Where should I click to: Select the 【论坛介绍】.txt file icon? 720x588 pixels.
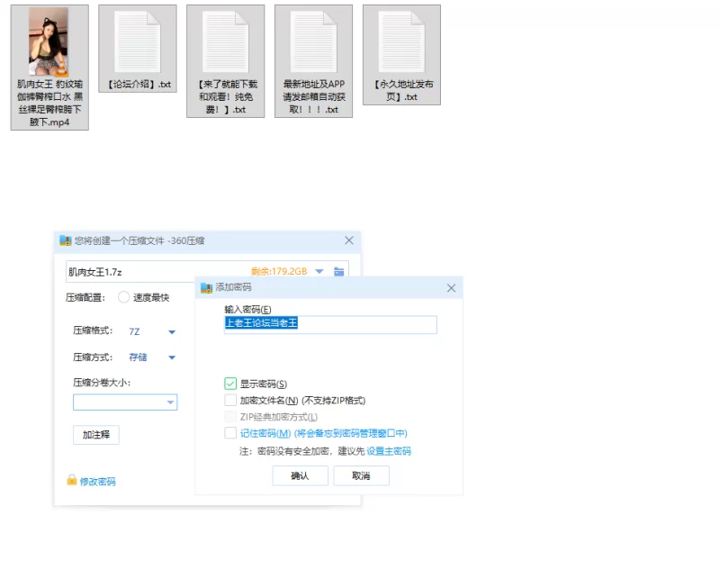point(137,41)
